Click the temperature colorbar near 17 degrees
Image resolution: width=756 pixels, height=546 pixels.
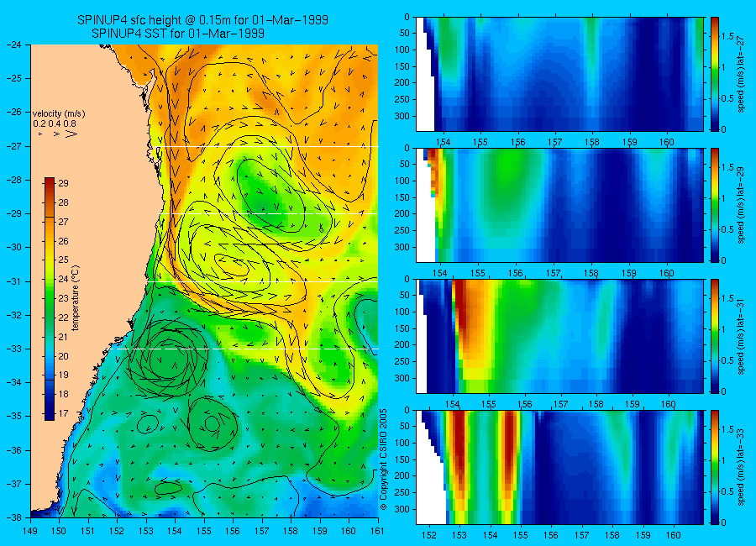(50, 414)
